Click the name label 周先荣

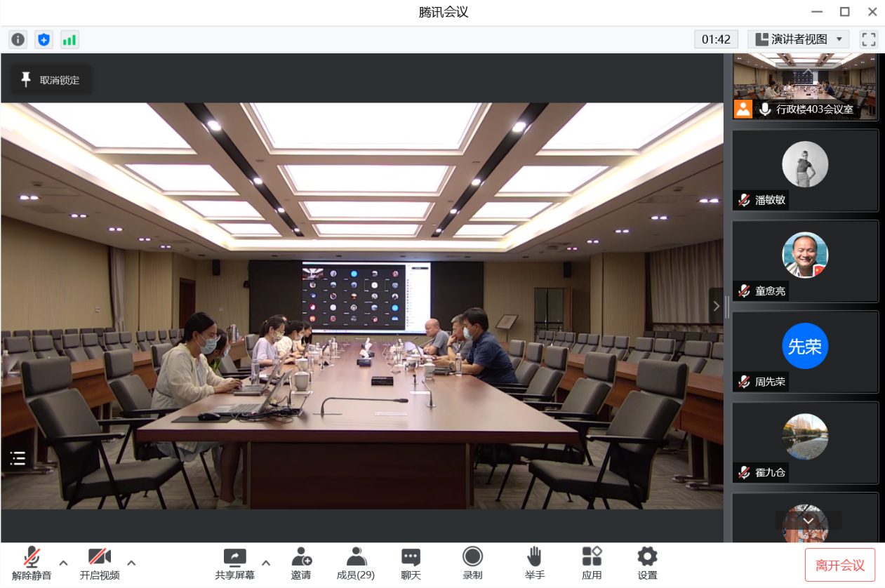point(770,382)
